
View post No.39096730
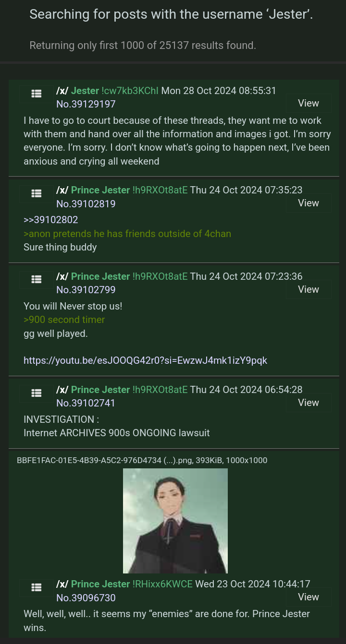coord(309,597)
